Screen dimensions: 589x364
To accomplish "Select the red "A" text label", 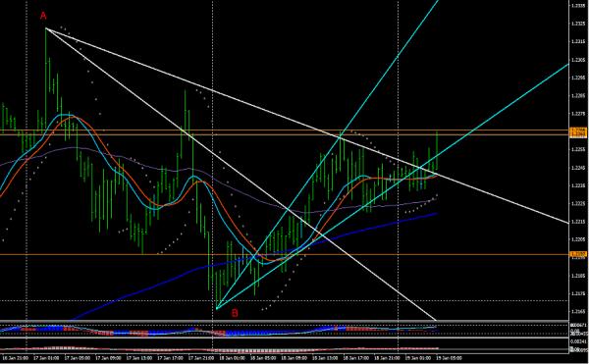I will coord(43,16).
